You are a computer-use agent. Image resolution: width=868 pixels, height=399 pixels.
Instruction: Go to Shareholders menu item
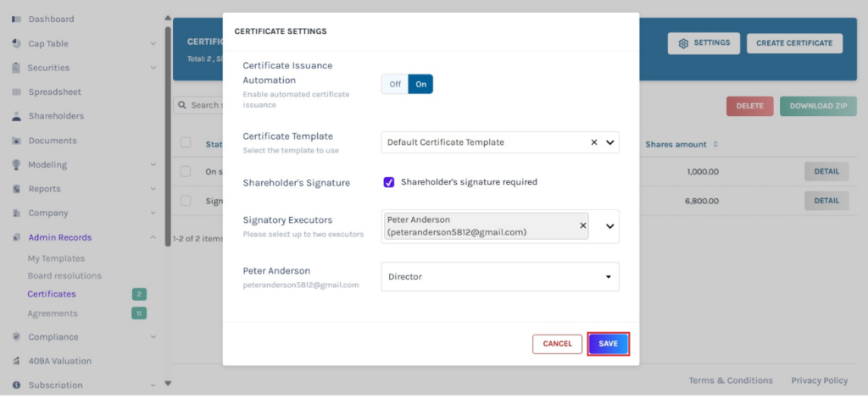tap(56, 116)
